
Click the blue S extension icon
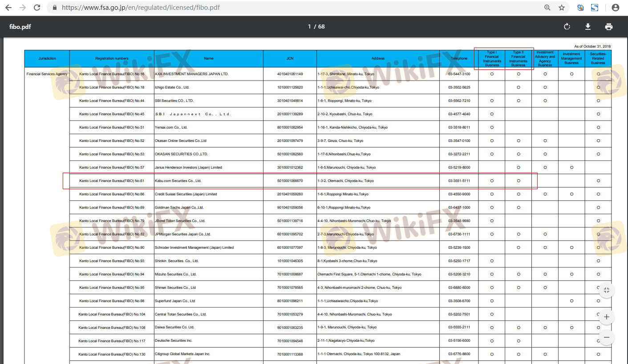tap(595, 8)
